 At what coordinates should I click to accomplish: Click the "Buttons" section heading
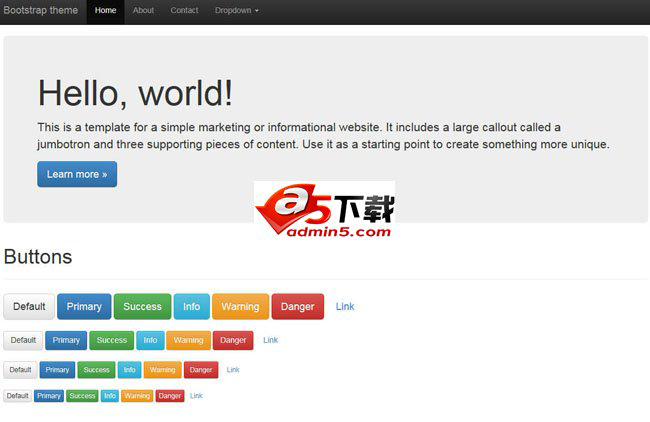pyautogui.click(x=38, y=257)
